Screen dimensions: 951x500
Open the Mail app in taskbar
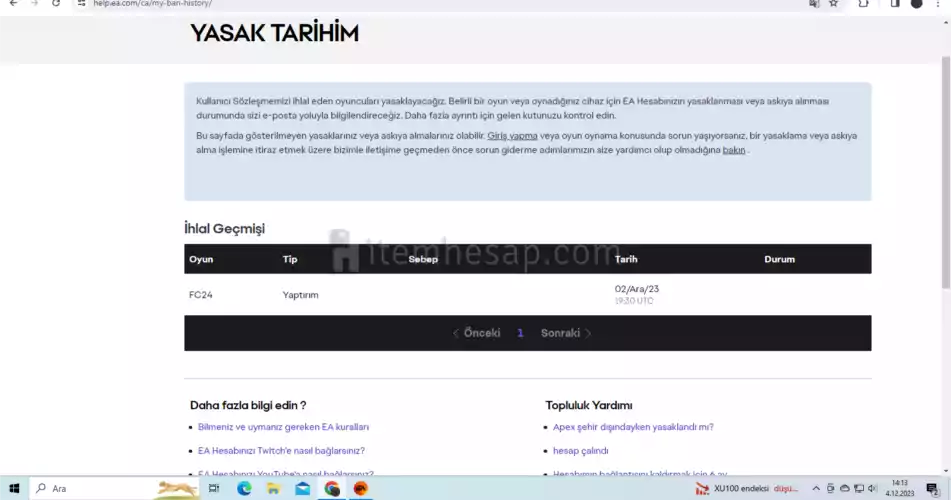pos(302,488)
